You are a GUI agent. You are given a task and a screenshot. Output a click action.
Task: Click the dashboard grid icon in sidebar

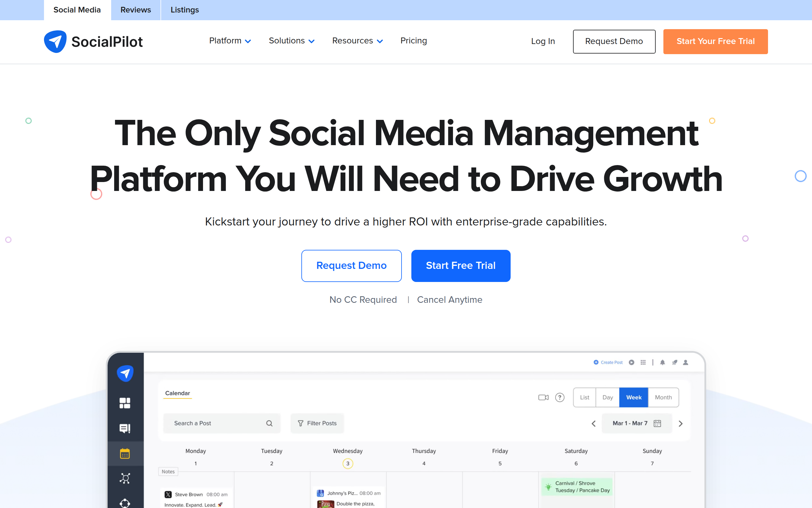pos(125,403)
